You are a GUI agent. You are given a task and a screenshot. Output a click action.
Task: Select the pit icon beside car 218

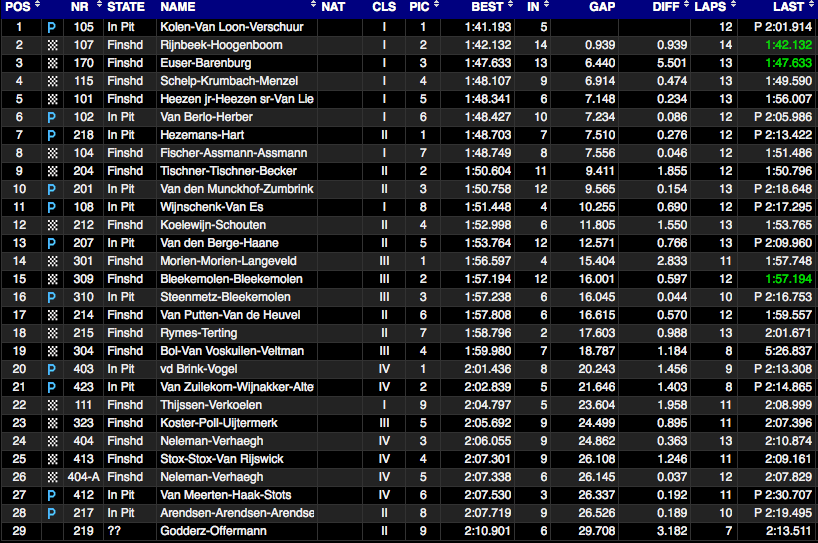pyautogui.click(x=51, y=135)
